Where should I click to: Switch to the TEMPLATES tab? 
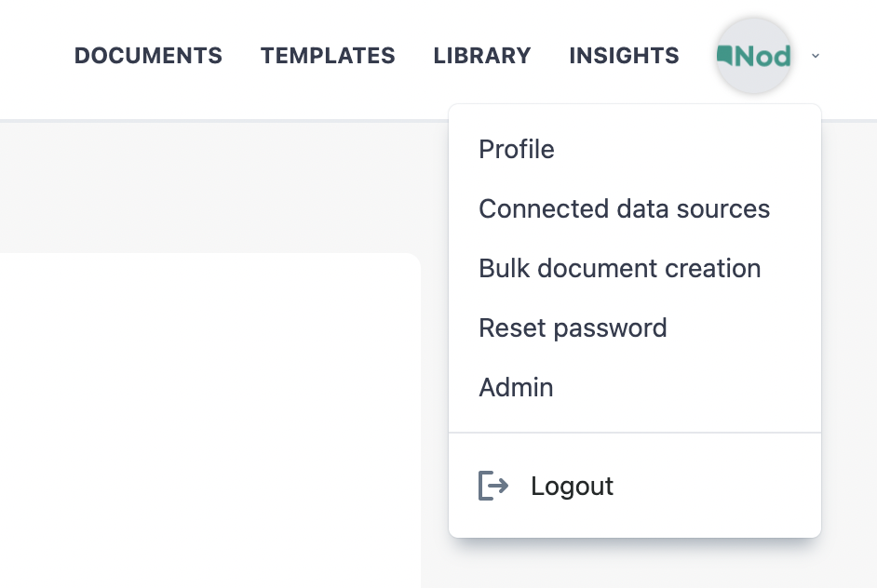[x=328, y=55]
